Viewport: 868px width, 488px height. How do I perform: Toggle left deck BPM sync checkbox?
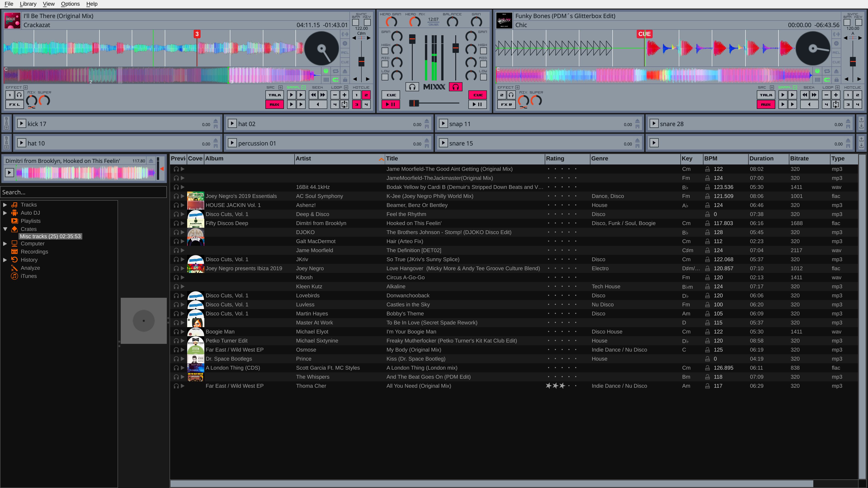point(356,23)
